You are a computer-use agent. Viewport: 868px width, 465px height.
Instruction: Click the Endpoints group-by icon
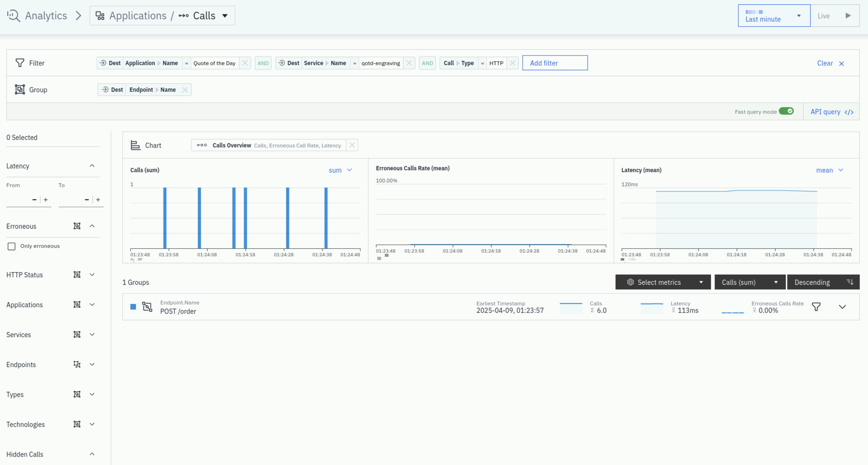tap(77, 364)
